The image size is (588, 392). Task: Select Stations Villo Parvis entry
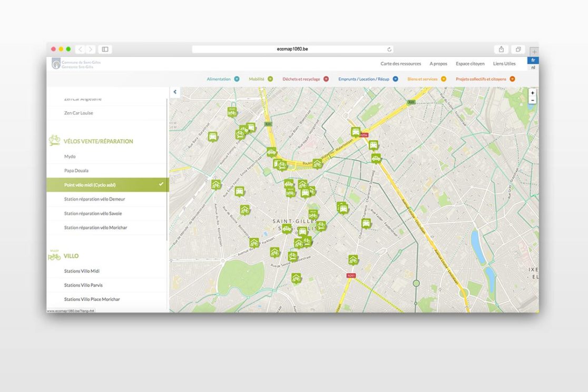83,285
